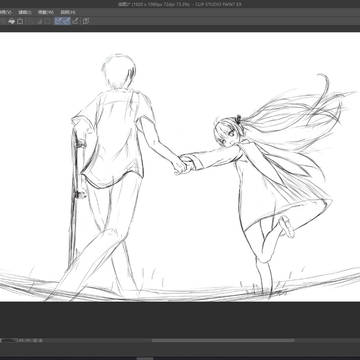Image resolution: width=360 pixels, height=360 pixels.
Task: Open the menu labeled with (V)
Action: (x=6, y=12)
